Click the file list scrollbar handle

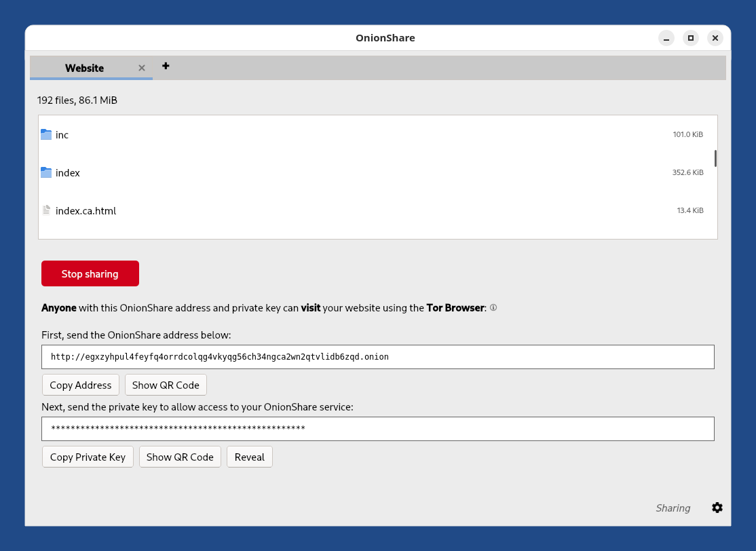tap(715, 158)
